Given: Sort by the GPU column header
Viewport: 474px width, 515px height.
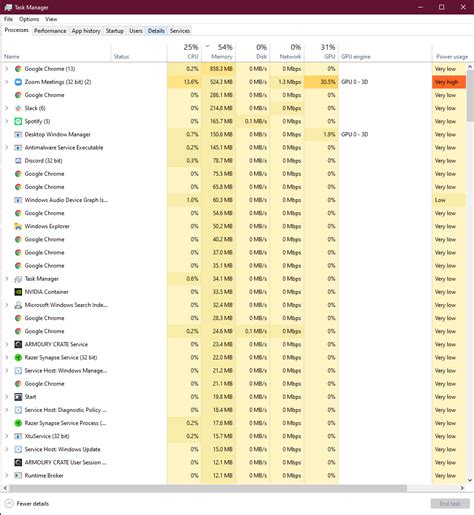Looking at the screenshot, I should [x=321, y=52].
